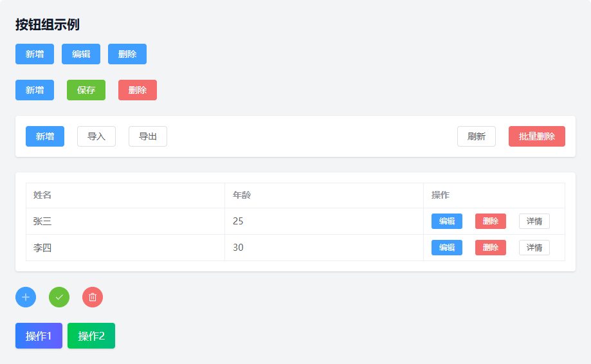591x364 pixels.
Task: Click the red circular trash icon
Action: 93,297
